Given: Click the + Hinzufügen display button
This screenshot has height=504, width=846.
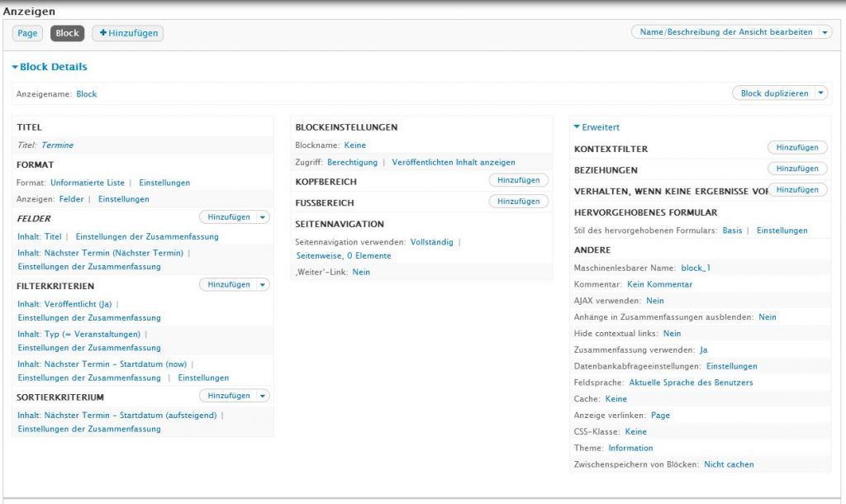Looking at the screenshot, I should (x=127, y=33).
